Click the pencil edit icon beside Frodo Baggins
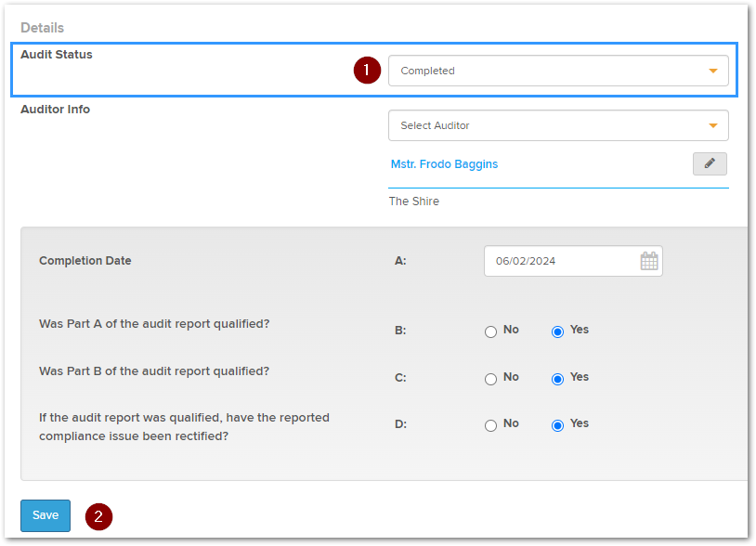The height and width of the screenshot is (546, 756). 710,164
